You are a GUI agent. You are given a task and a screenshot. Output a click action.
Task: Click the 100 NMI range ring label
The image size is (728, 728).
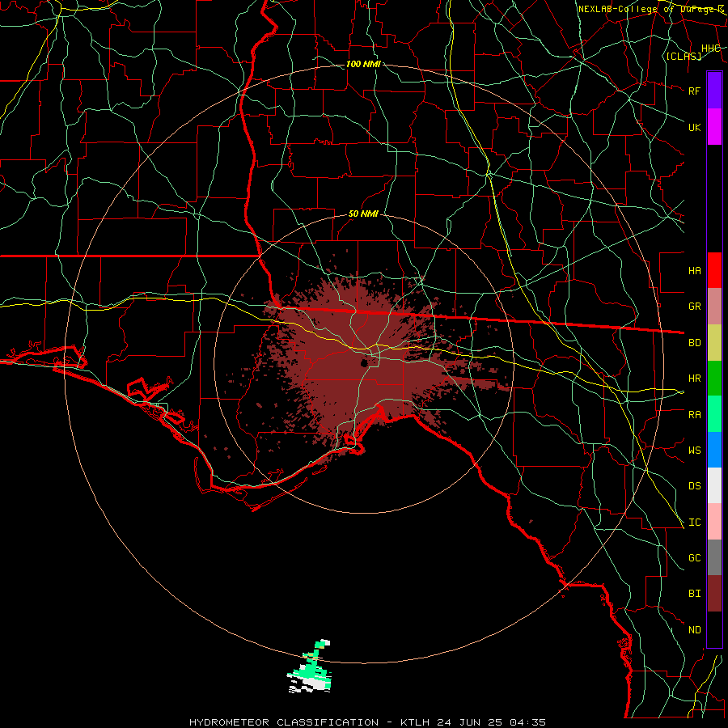[x=363, y=64]
